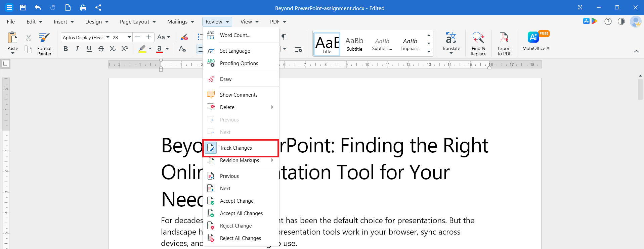Click the vertical scrollbar on the right
This screenshot has width=644, height=249.
coord(640,90)
